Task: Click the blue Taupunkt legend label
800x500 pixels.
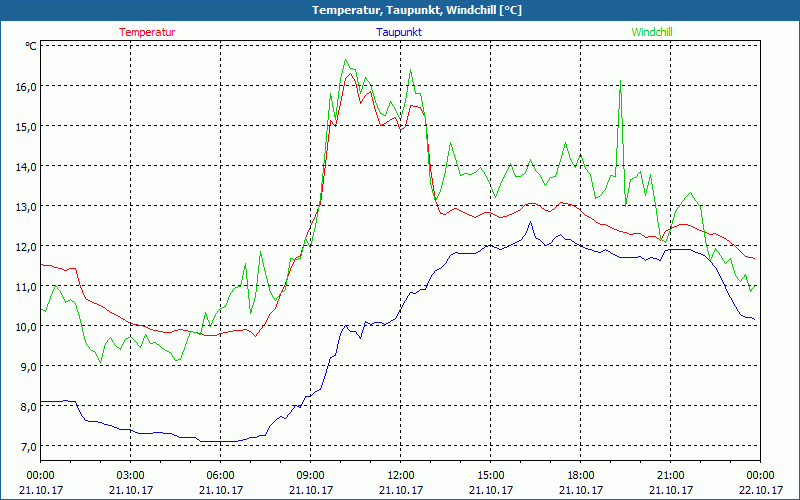Action: click(x=399, y=32)
